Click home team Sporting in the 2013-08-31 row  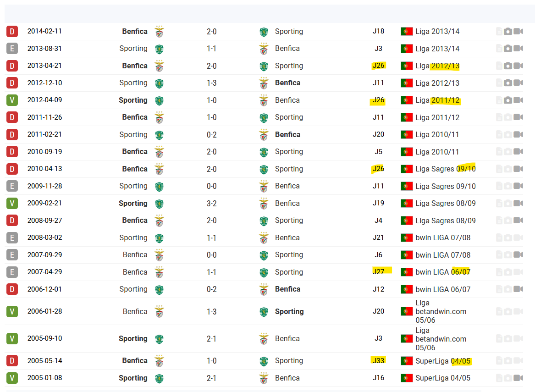pos(133,49)
